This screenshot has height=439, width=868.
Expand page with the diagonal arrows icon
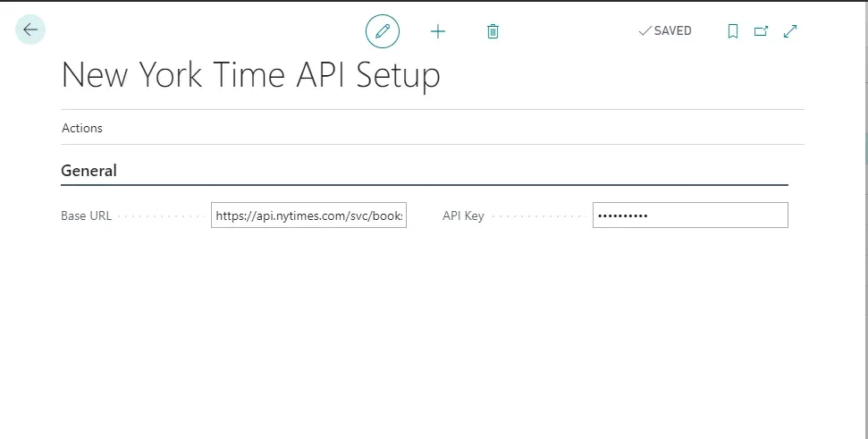(x=790, y=31)
